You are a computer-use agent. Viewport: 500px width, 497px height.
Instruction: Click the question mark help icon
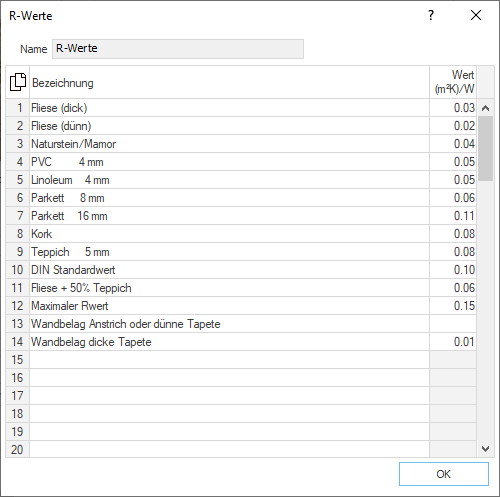click(x=431, y=15)
